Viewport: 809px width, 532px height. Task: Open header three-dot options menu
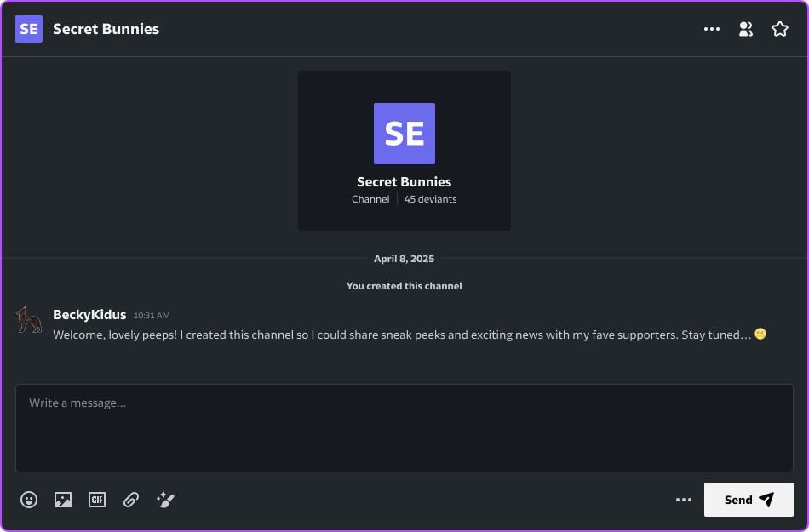click(x=712, y=29)
